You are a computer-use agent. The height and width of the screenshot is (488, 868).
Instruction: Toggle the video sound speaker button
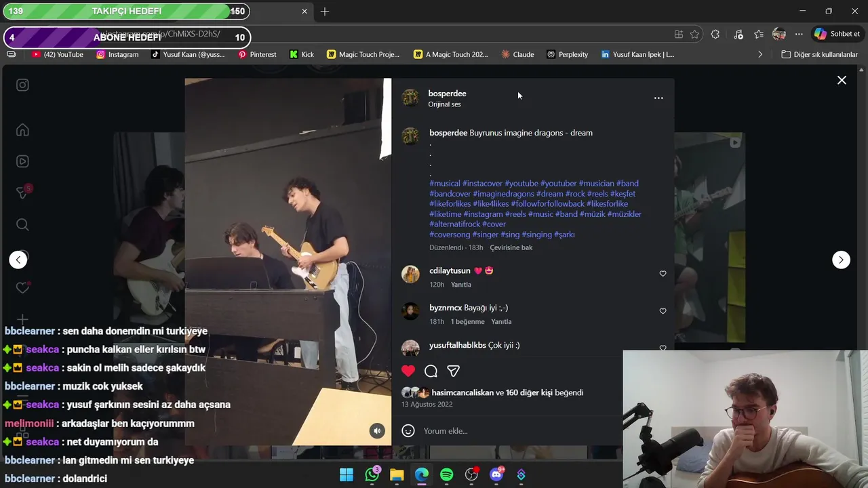coord(377,430)
